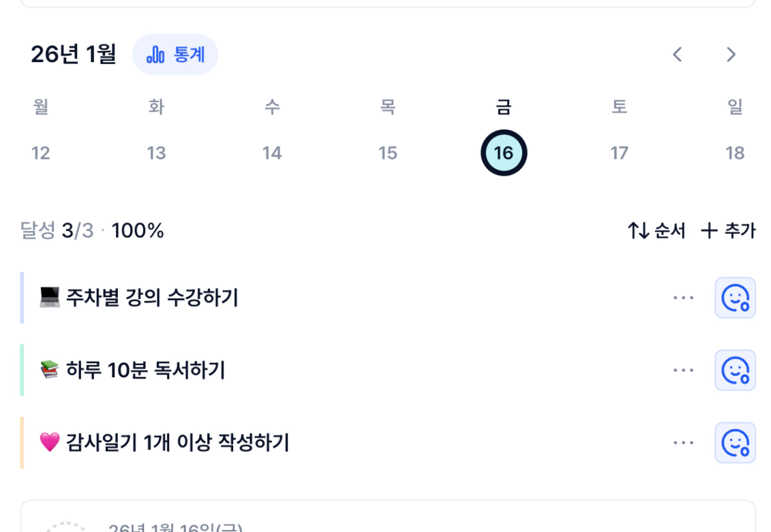The image size is (771, 532).
Task: Open more options for 감사일기 1개 이상 작성하기
Action: click(683, 443)
